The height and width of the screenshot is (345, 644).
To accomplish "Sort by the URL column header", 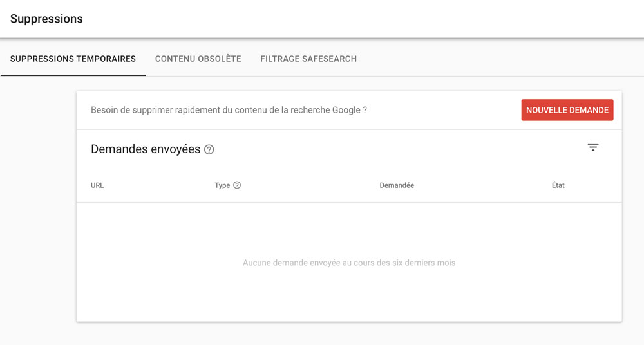I will [97, 185].
